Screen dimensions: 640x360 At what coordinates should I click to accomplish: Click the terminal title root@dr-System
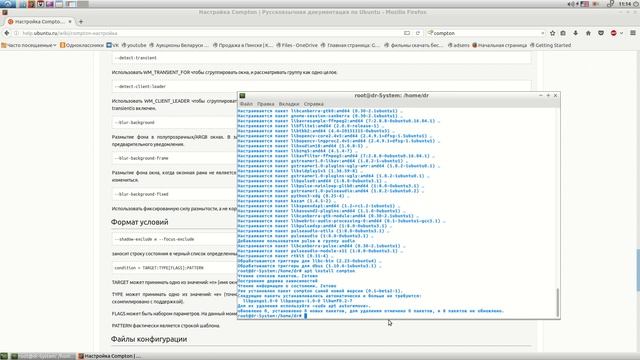tap(391, 96)
